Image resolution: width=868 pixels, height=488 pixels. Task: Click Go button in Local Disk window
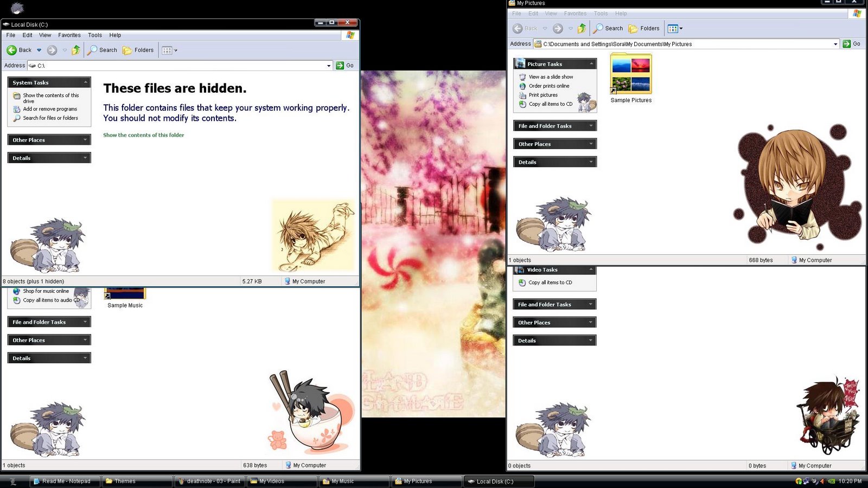pos(345,66)
